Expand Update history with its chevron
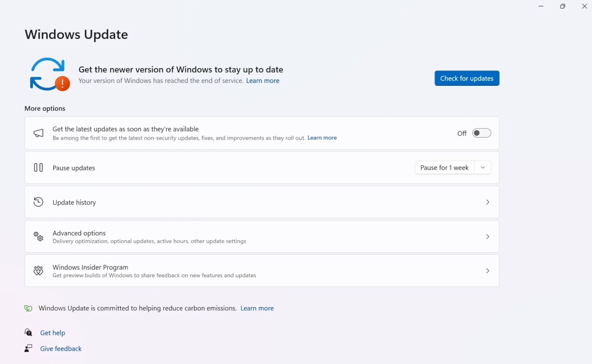Viewport: 592px width, 364px height. [x=487, y=202]
